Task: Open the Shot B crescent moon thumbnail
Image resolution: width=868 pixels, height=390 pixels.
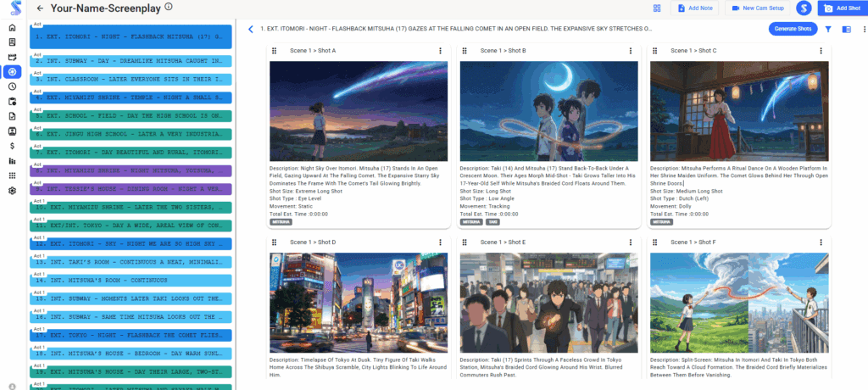Action: tap(548, 111)
